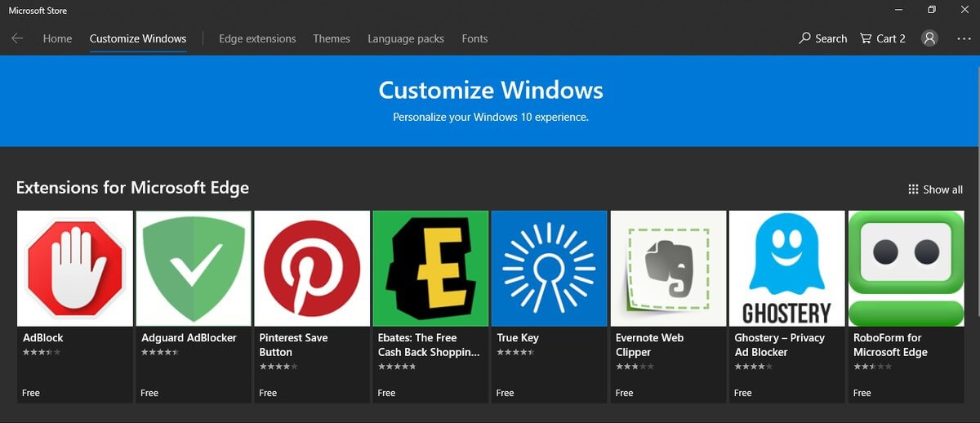980x423 pixels.
Task: Open the Fonts tab
Action: (474, 38)
